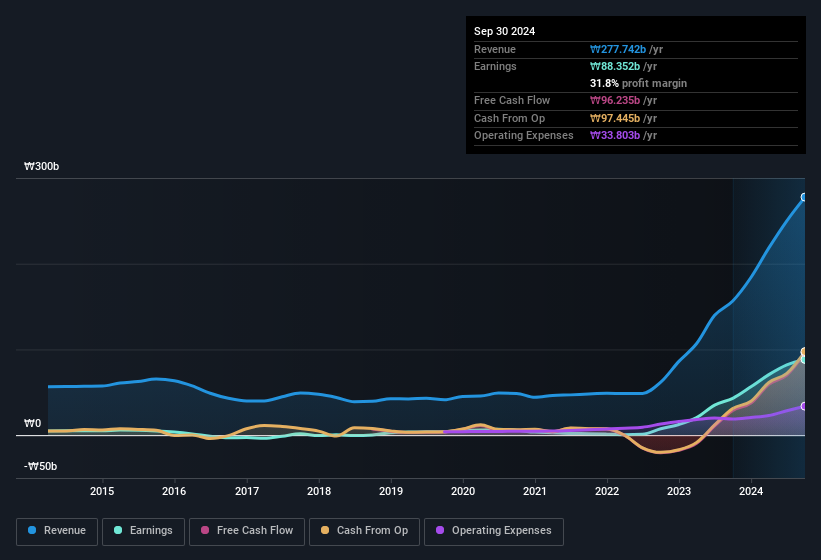Click the Free Cash Flow tooltip label

512,100
